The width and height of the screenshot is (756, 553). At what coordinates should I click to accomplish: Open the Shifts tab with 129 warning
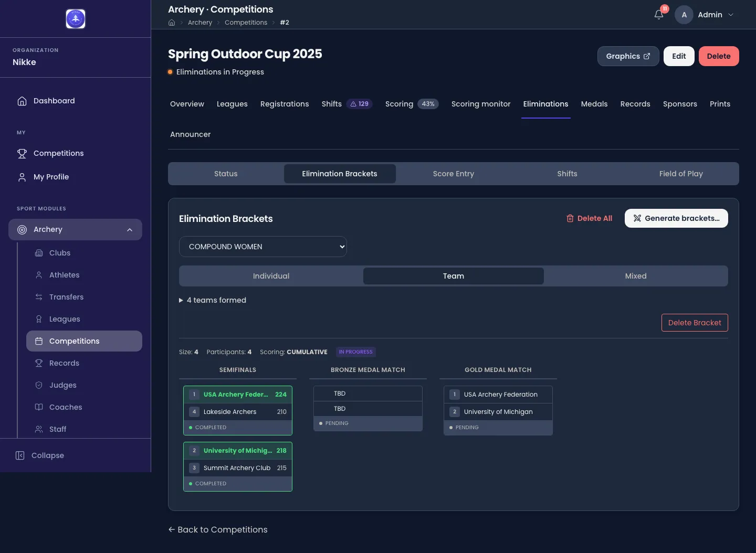pyautogui.click(x=347, y=104)
